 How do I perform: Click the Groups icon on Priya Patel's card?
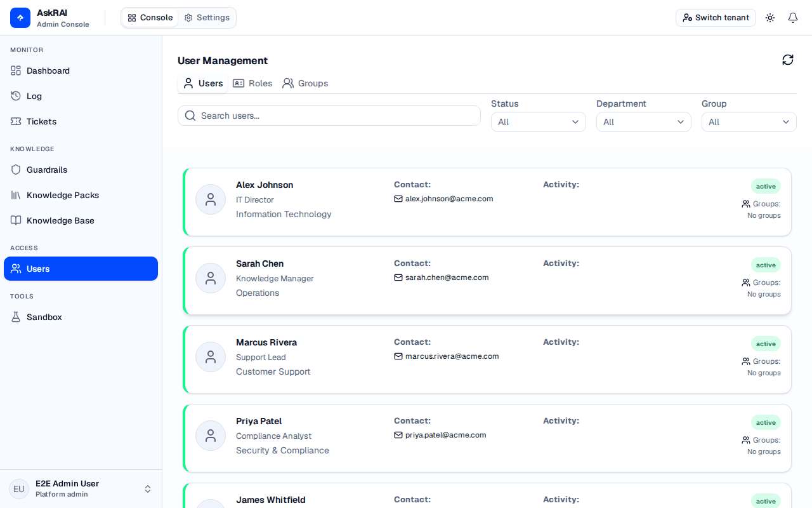pyautogui.click(x=746, y=440)
